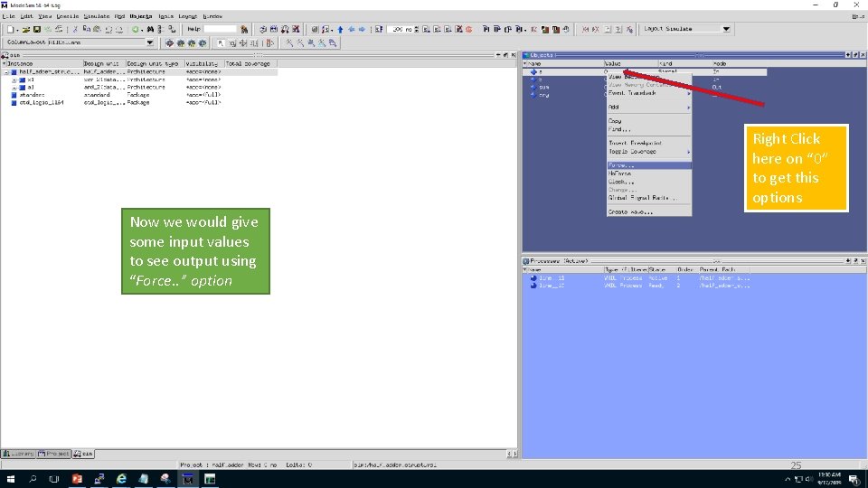Open the Layout Simulate dropdown
The height and width of the screenshot is (488, 868).
(x=726, y=29)
